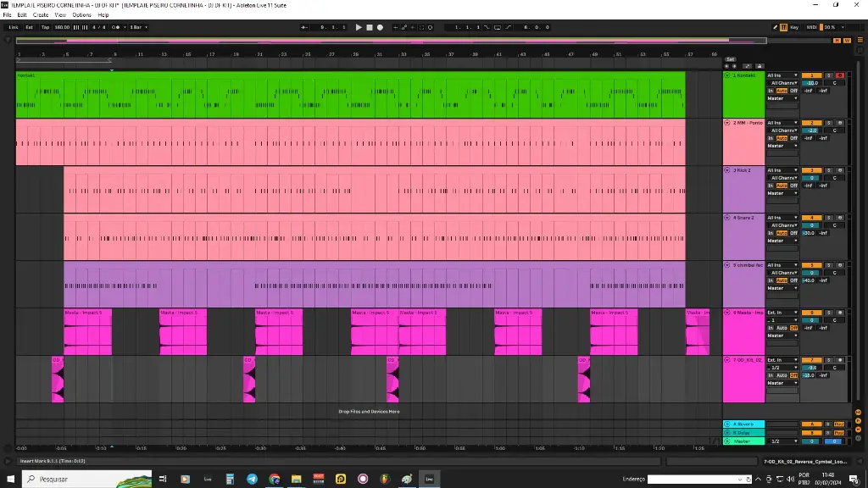The image size is (868, 488).
Task: Open the 1 Bar quantization menu
Action: tap(138, 27)
